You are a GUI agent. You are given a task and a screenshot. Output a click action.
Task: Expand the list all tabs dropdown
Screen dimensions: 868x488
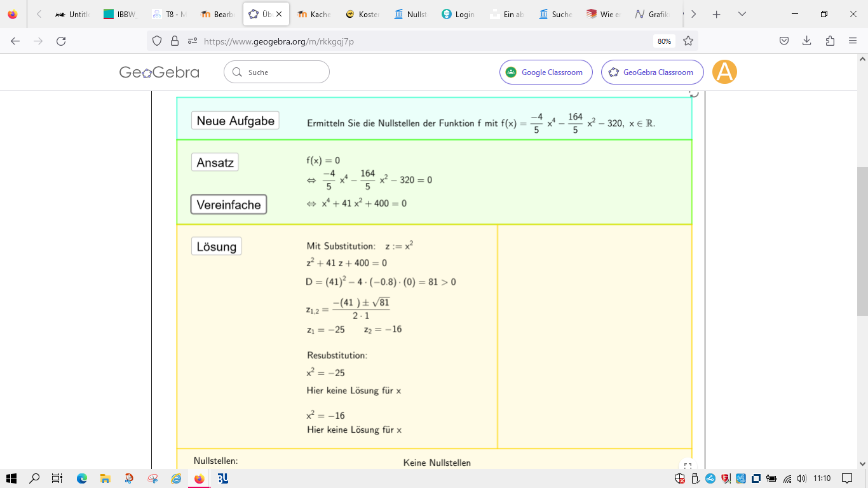[742, 14]
